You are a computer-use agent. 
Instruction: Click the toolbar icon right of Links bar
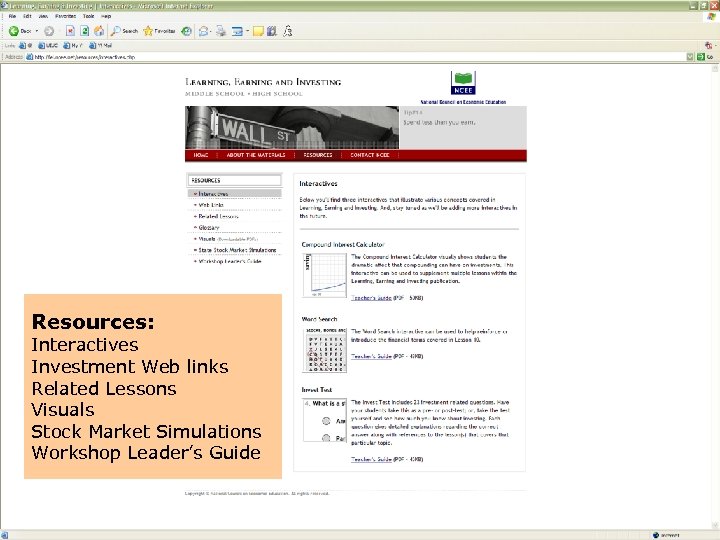(x=709, y=45)
